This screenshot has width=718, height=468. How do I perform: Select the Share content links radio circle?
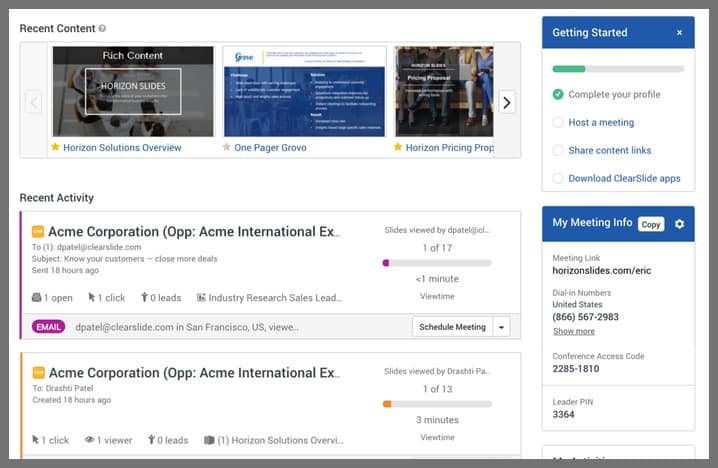[558, 151]
